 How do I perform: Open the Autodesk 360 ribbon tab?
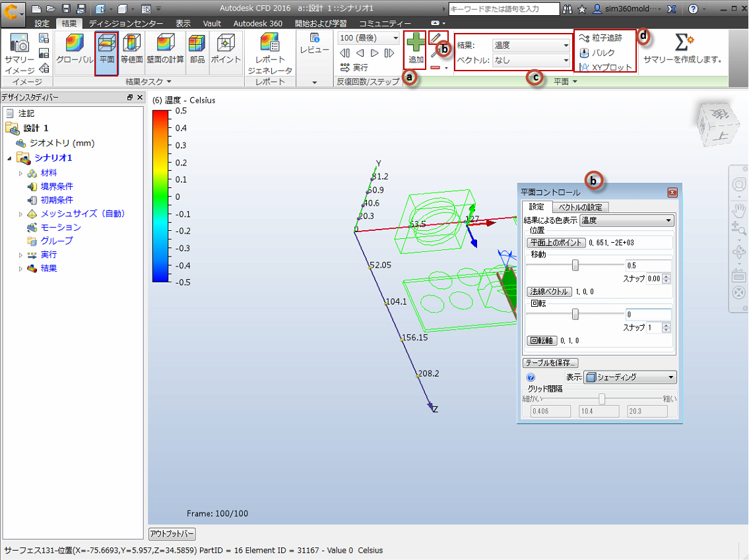(257, 23)
